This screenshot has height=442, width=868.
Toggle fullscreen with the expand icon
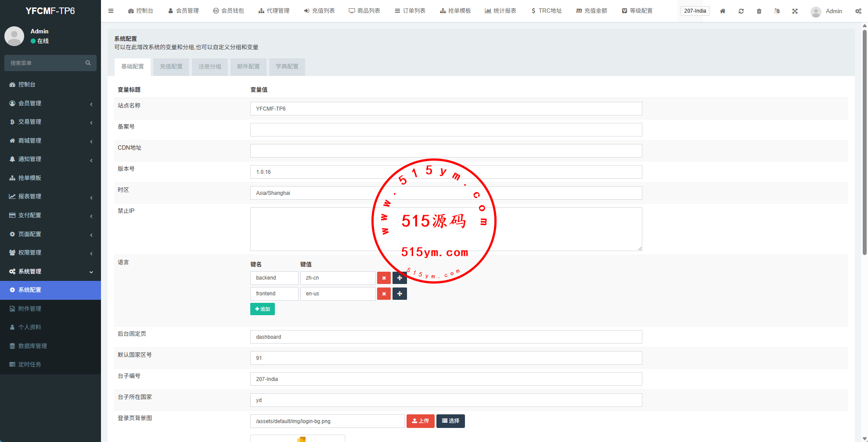[x=795, y=11]
